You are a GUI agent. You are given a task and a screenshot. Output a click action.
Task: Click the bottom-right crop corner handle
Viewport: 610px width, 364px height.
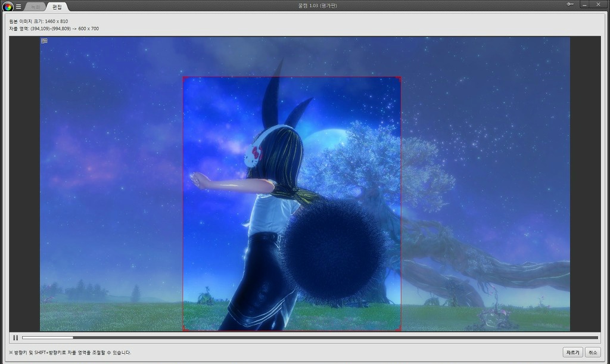tap(399, 329)
